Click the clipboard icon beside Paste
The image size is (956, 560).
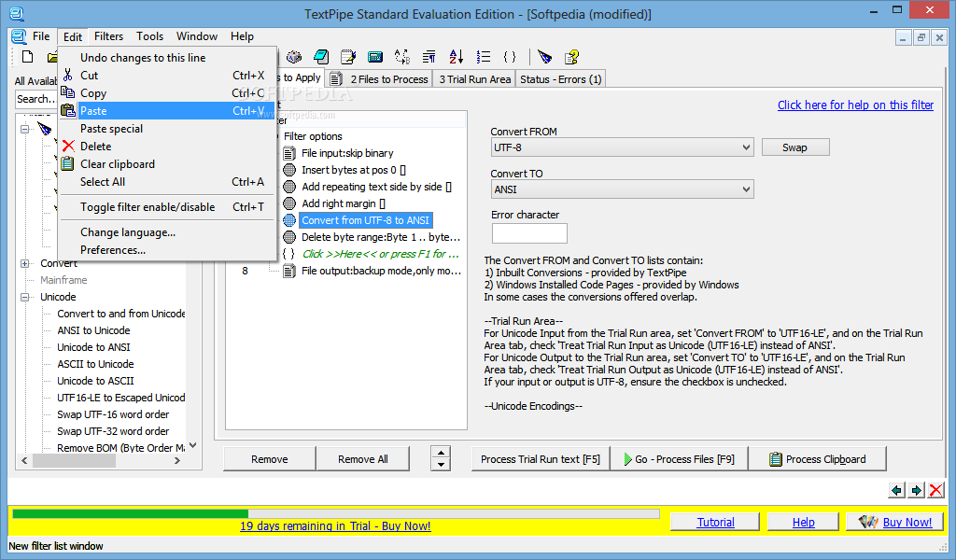pos(67,110)
